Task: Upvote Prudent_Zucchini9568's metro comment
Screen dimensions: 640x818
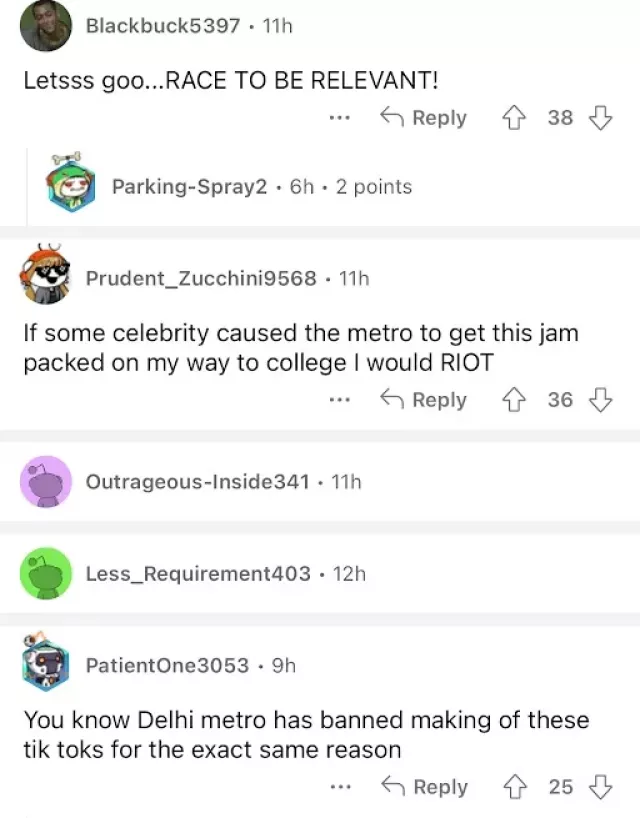Action: (514, 400)
